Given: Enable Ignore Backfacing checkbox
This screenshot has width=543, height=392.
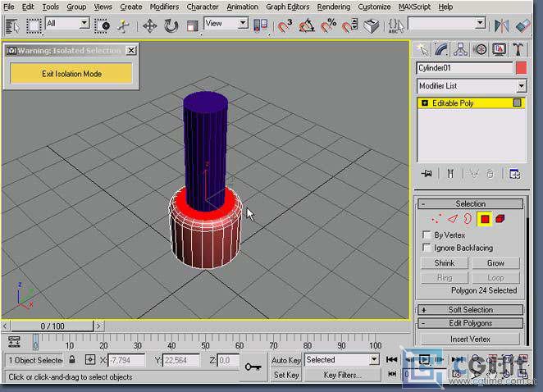Looking at the screenshot, I should pyautogui.click(x=427, y=248).
